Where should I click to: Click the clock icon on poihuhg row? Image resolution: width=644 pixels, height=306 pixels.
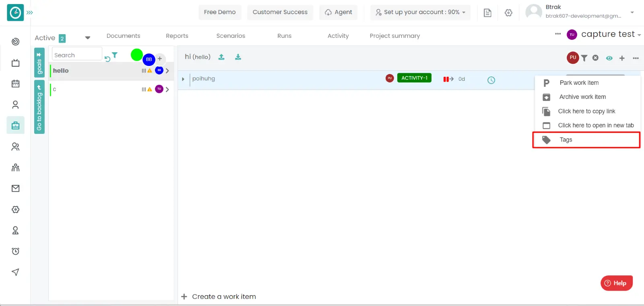click(x=491, y=80)
